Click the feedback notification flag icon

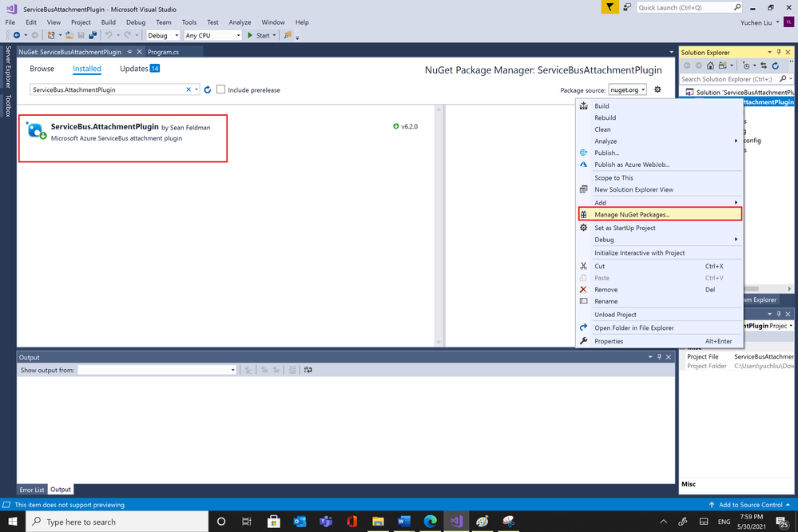(609, 7)
